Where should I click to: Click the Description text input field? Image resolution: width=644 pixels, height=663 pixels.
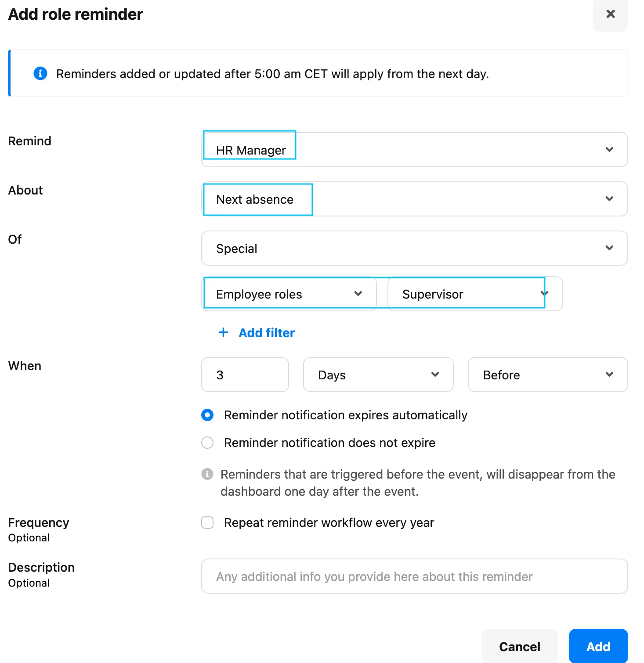pyautogui.click(x=415, y=576)
